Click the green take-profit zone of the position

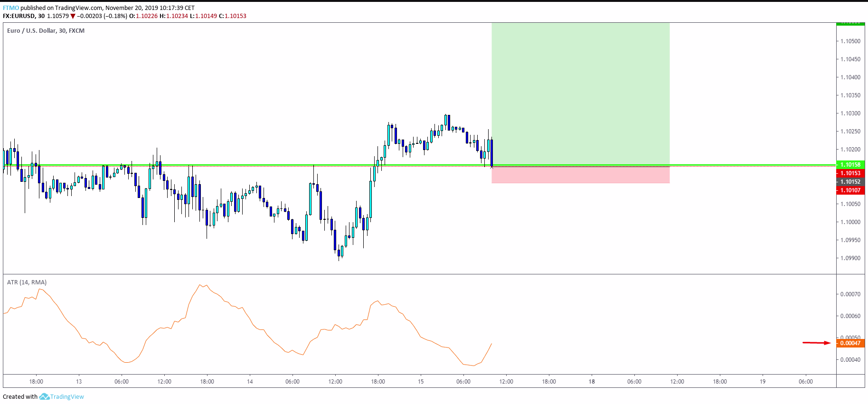click(x=580, y=94)
